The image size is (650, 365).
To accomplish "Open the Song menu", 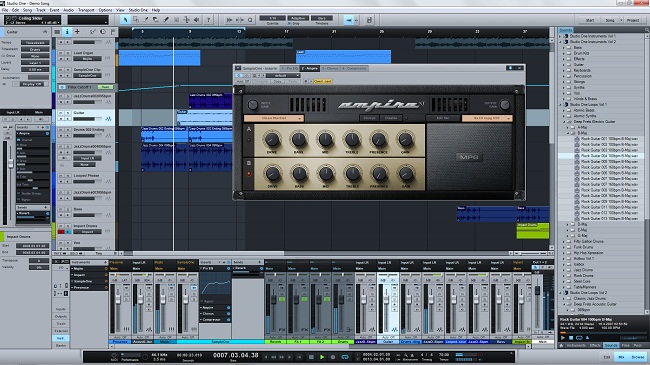I will click(x=27, y=10).
